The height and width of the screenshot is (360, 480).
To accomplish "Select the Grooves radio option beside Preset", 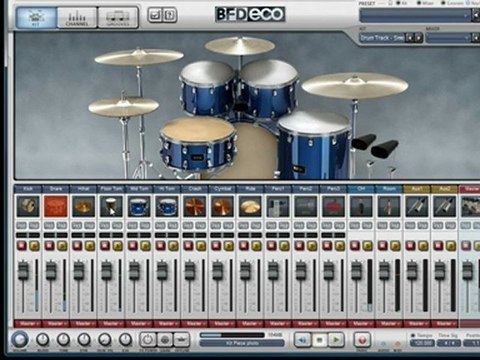I will (443, 3).
